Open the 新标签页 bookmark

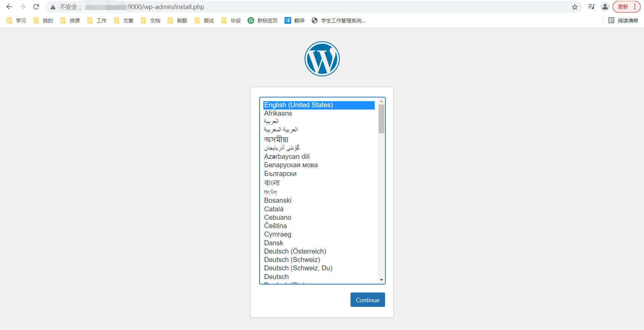[x=263, y=20]
